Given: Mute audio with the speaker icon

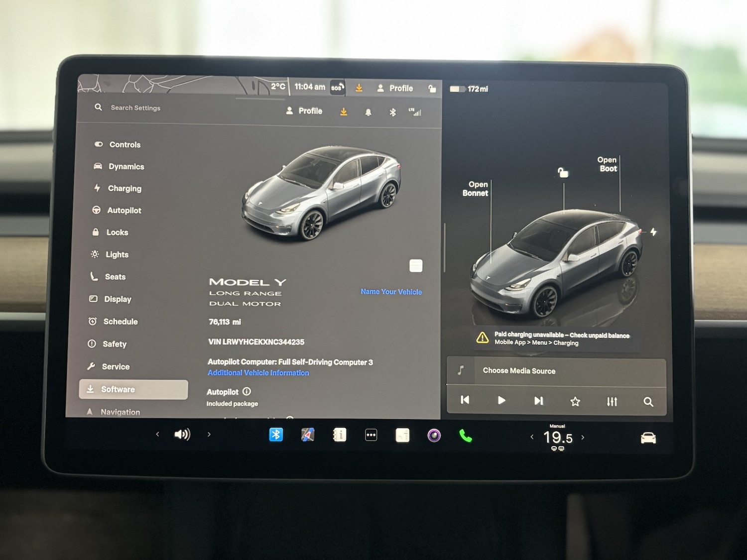Looking at the screenshot, I should click(x=183, y=434).
